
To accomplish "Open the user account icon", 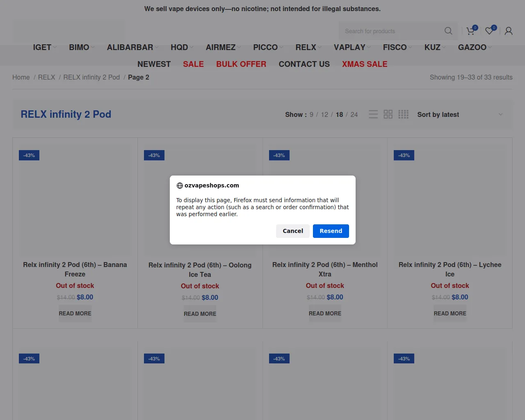I will 509,31.
